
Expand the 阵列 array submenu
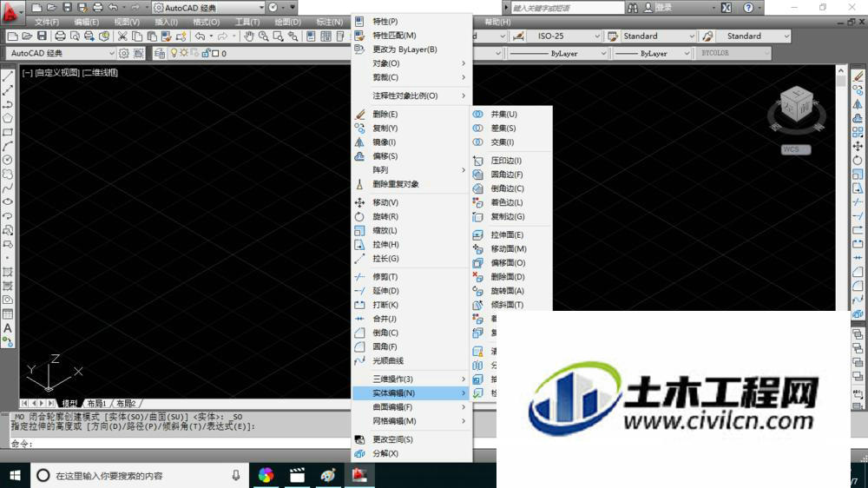pos(411,170)
